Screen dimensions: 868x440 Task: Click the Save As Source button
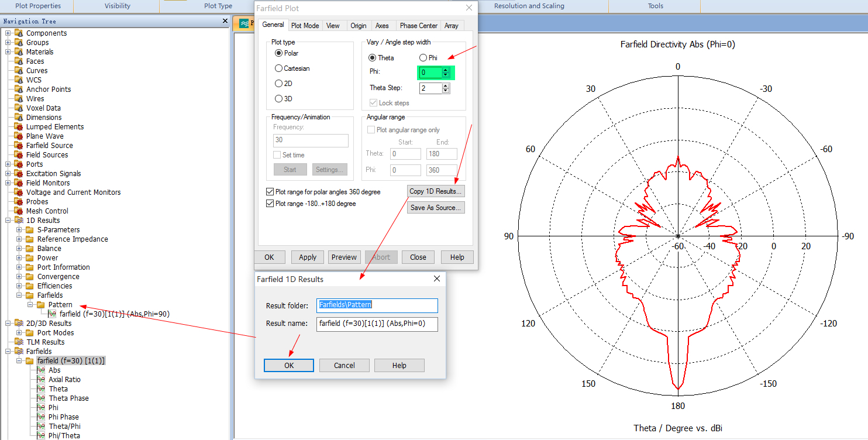436,208
